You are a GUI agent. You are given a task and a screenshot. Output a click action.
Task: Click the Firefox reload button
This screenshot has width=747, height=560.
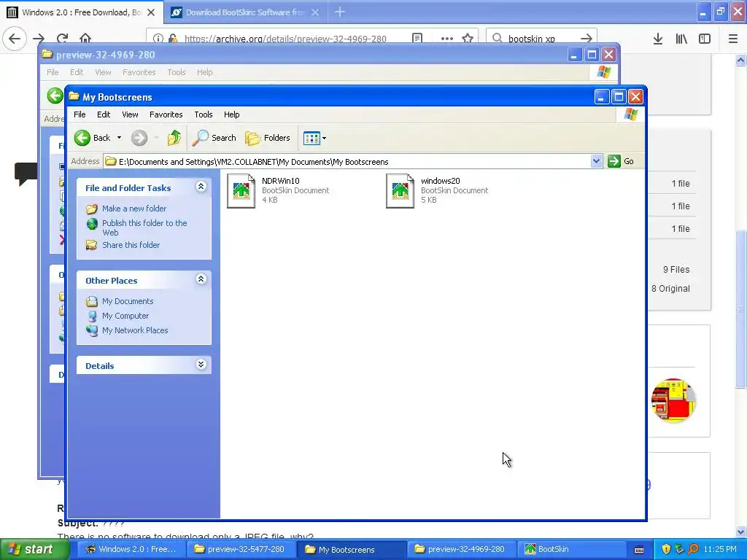coord(62,38)
